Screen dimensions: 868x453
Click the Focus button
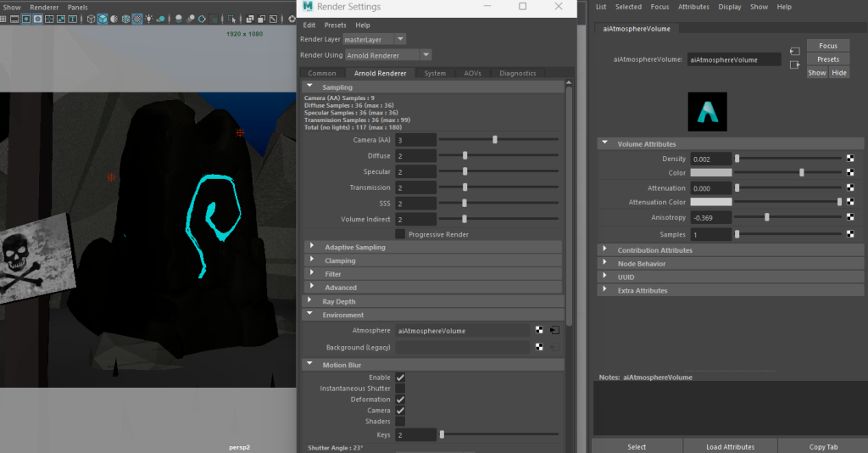coord(828,46)
